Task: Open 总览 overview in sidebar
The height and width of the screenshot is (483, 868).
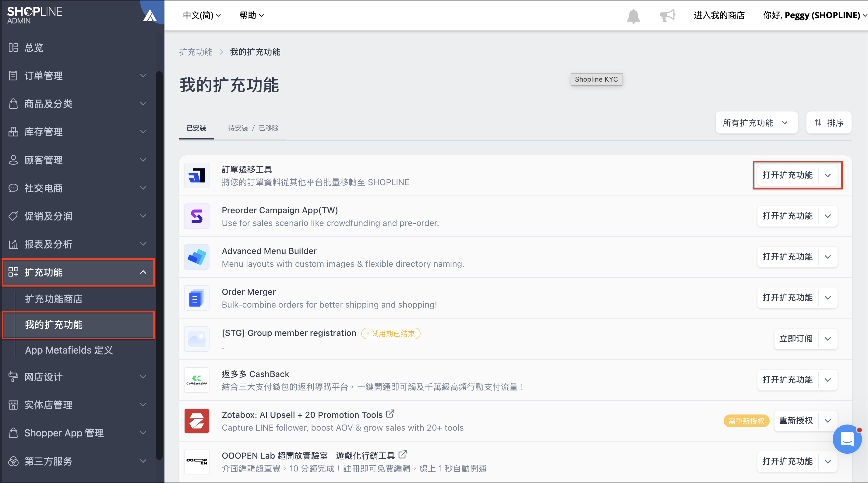Action: pyautogui.click(x=78, y=48)
